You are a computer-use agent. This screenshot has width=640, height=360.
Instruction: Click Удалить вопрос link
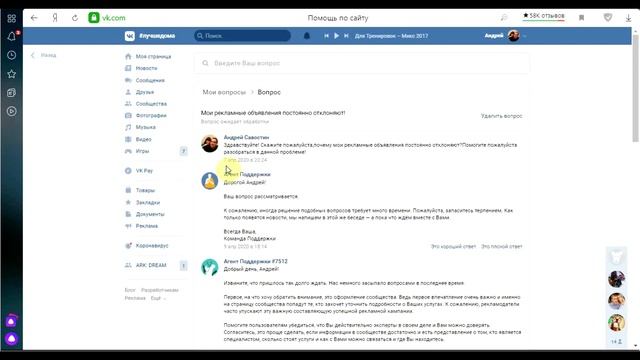[501, 116]
